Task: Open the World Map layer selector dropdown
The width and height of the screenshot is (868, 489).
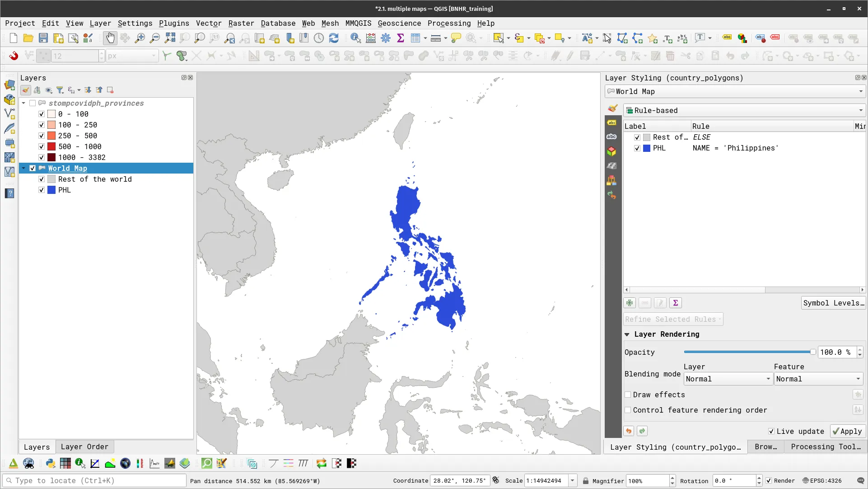Action: 735,91
